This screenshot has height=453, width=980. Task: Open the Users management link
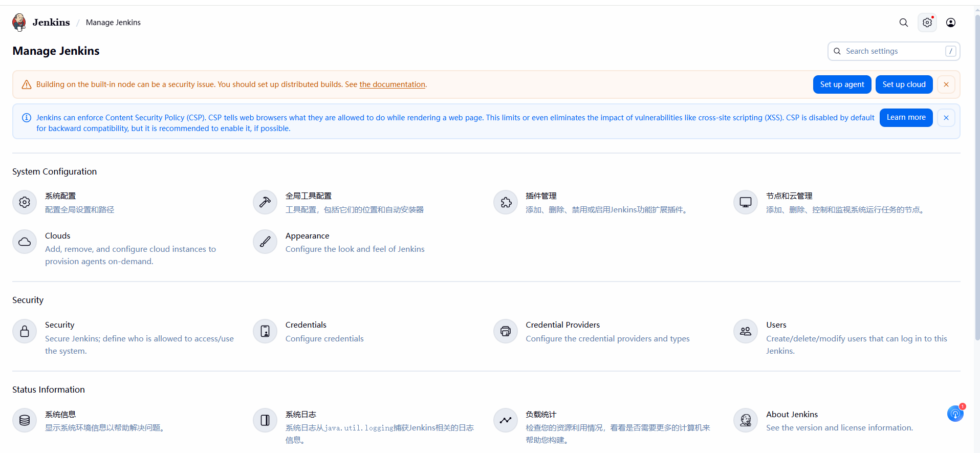coord(776,325)
